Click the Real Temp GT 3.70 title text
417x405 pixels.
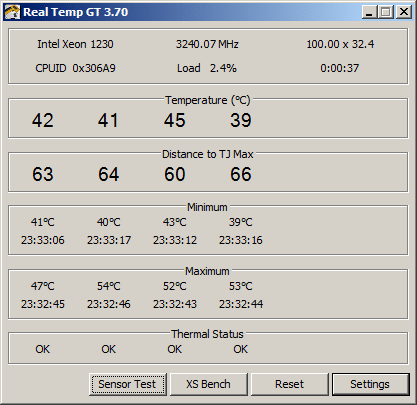point(76,12)
